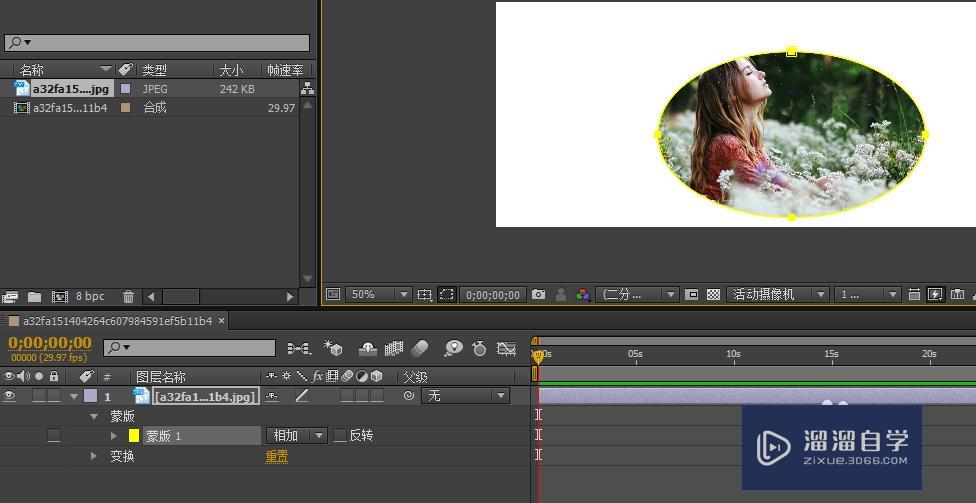
Task: Open the graph editor in timeline
Action: point(507,349)
